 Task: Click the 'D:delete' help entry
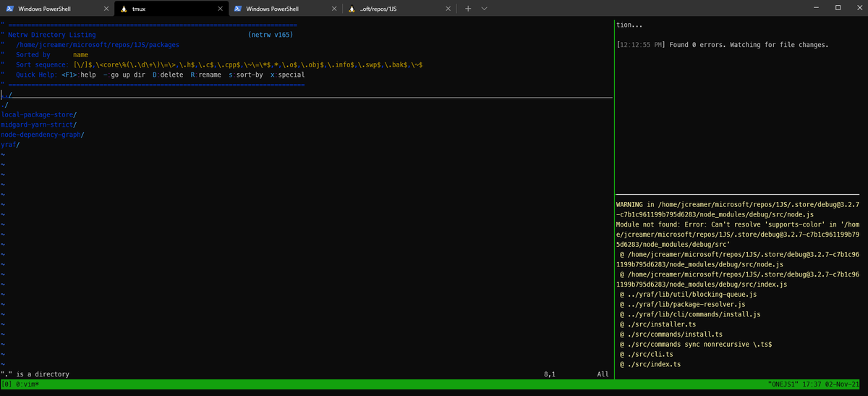click(168, 75)
